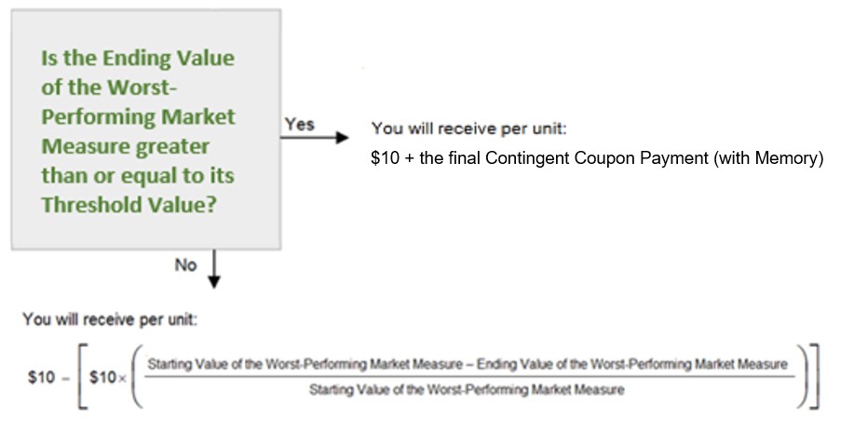Click the "Threshold Value?" text

[129, 205]
